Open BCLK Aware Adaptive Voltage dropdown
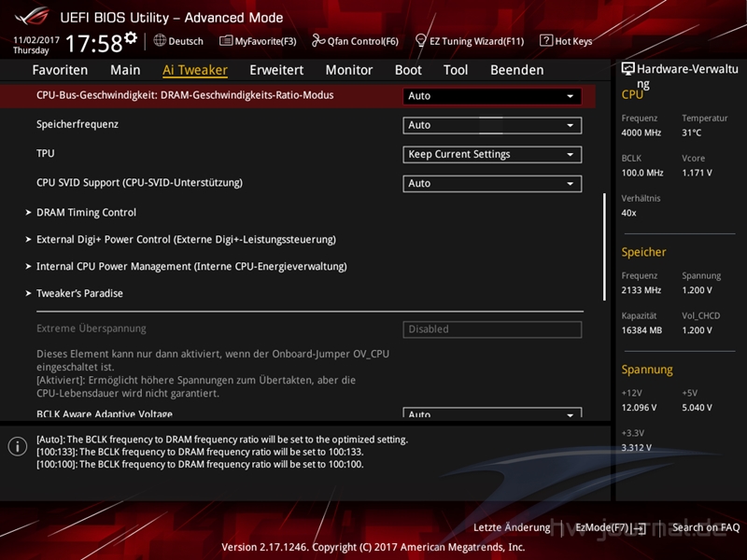 tap(492, 413)
